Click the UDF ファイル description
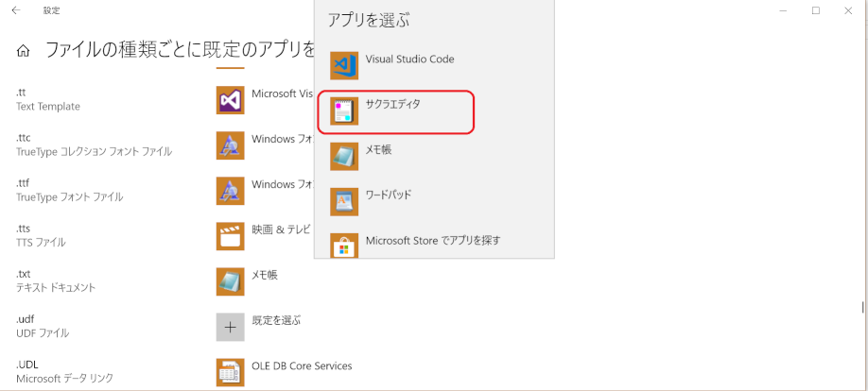Viewport: 868px width, 391px height. 43,333
